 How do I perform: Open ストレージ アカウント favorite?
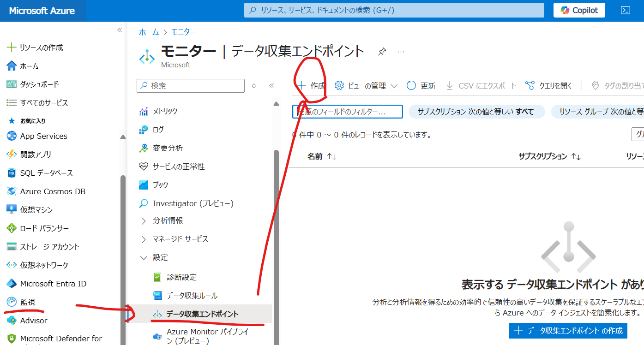click(43, 247)
